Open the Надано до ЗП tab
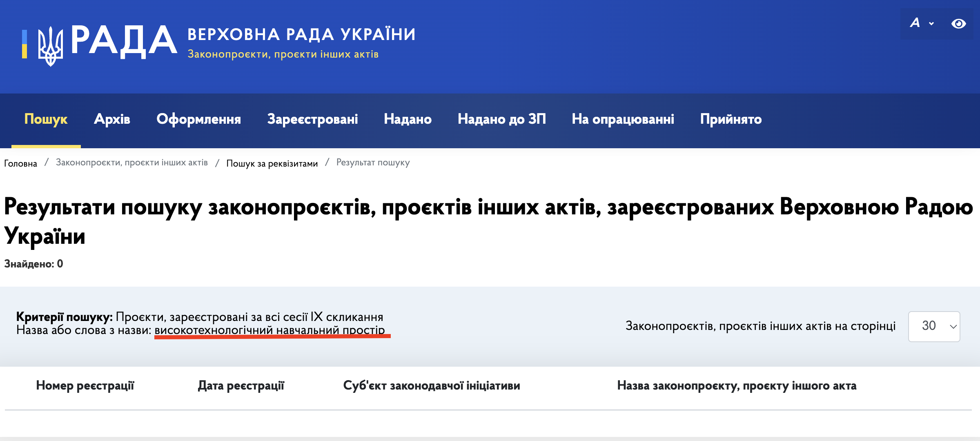Screen dimensions: 980x441 point(502,119)
